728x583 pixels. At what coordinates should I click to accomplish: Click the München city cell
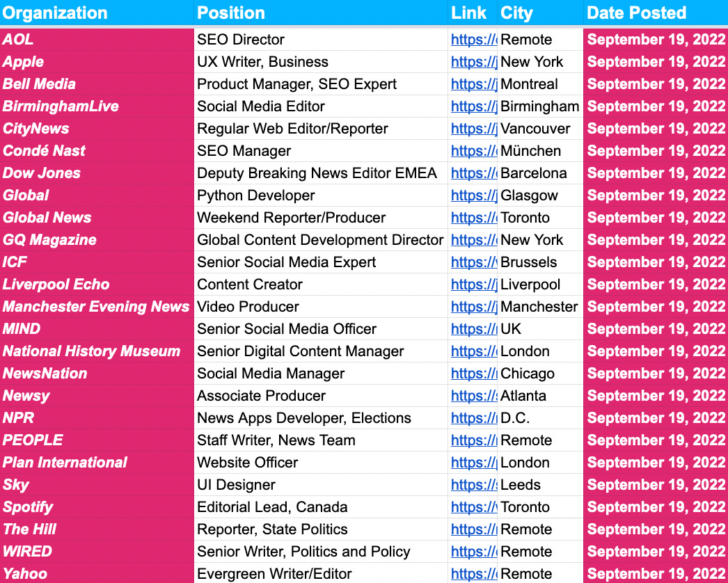click(540, 151)
